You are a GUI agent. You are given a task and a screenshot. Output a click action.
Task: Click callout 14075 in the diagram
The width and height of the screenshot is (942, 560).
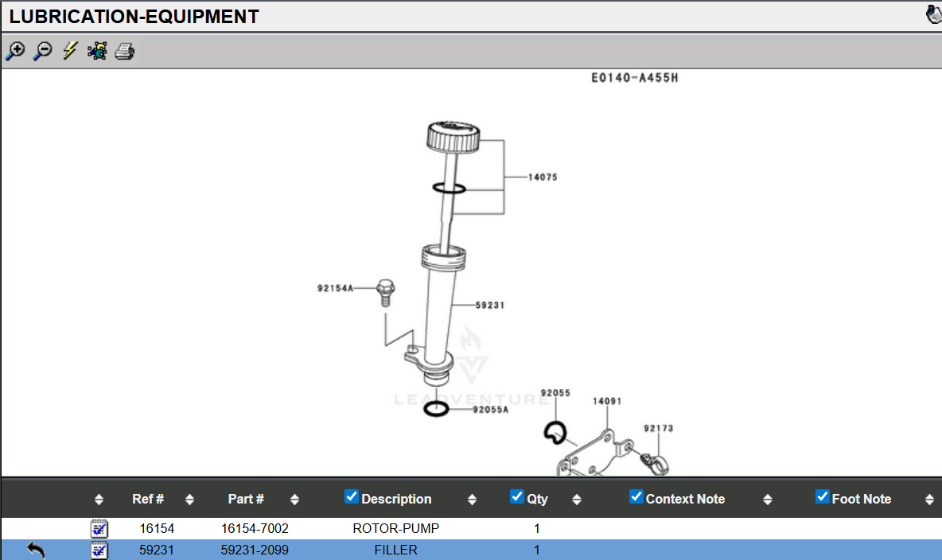[x=543, y=177]
